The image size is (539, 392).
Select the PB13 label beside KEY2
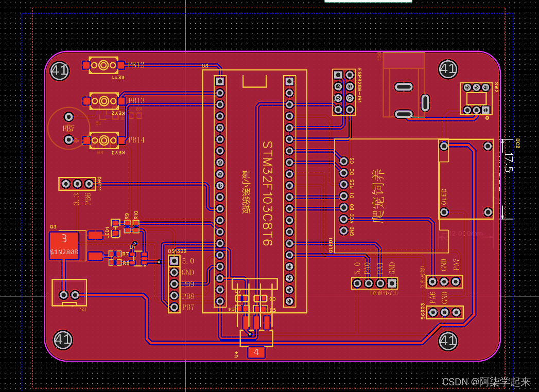tap(136, 101)
